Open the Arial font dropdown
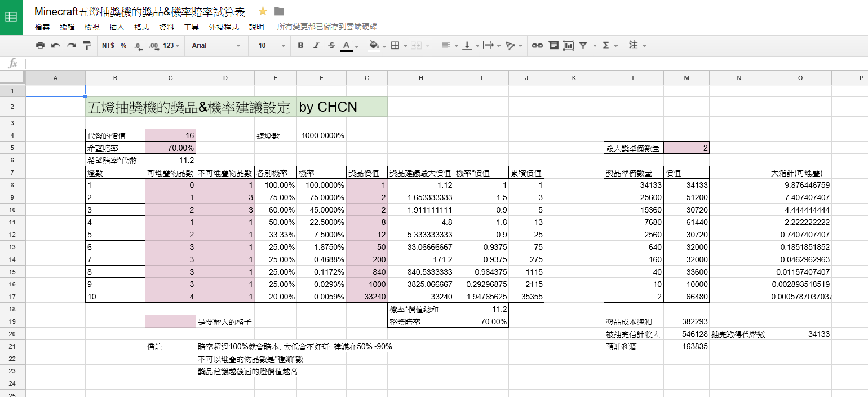Screen dimensions: 868x397 point(216,46)
